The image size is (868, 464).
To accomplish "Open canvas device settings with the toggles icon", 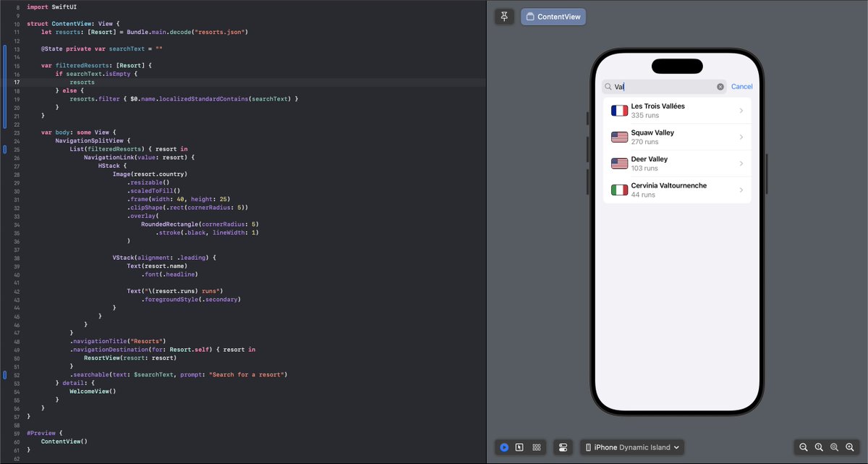I will click(563, 447).
